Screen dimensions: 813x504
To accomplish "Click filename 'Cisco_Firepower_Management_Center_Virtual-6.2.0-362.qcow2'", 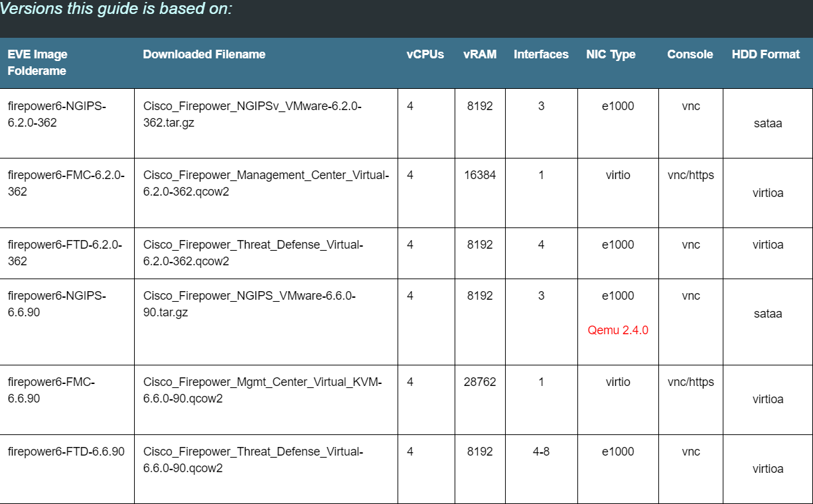I will [x=266, y=184].
